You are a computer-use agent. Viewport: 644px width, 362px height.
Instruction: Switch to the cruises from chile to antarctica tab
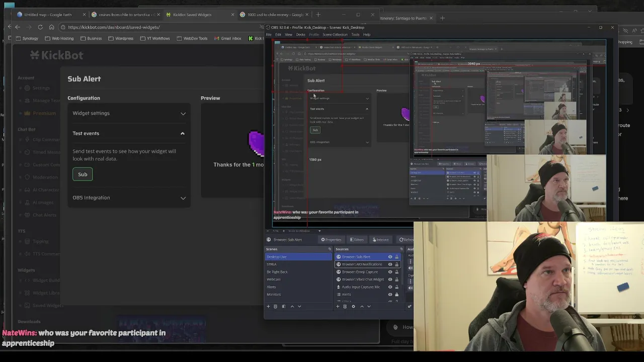[x=125, y=15]
